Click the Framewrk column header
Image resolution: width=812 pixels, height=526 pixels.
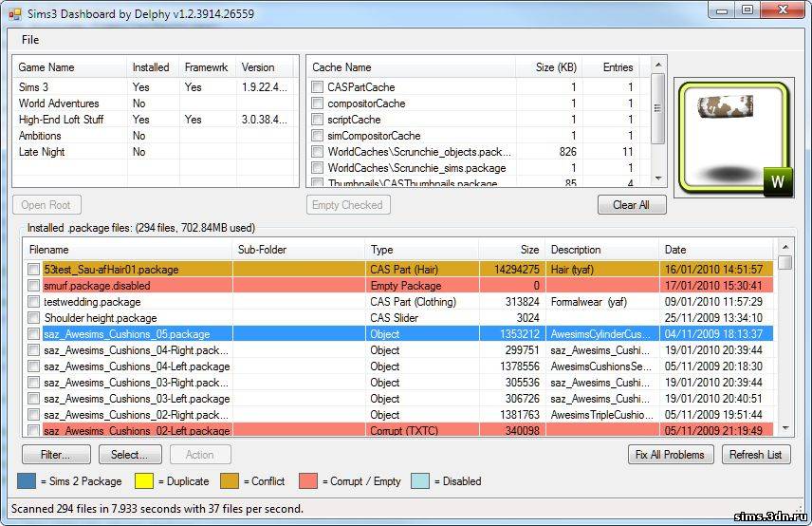coord(208,67)
